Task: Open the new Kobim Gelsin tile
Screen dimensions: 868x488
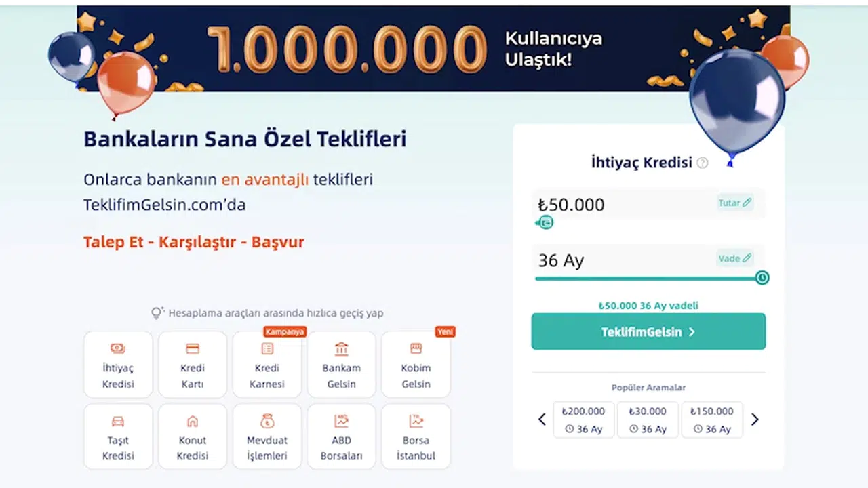Action: coord(416,365)
